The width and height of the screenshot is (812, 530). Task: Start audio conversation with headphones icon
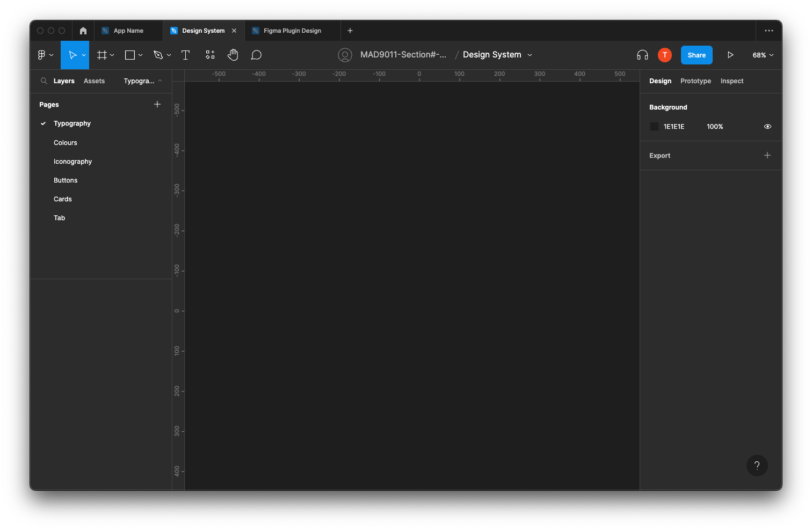(642, 55)
